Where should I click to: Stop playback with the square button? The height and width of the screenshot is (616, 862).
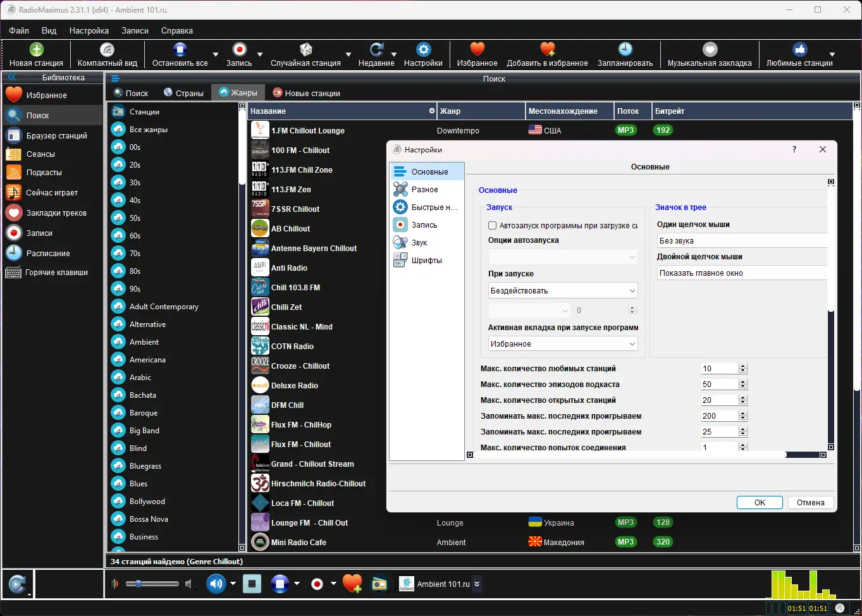(x=252, y=584)
